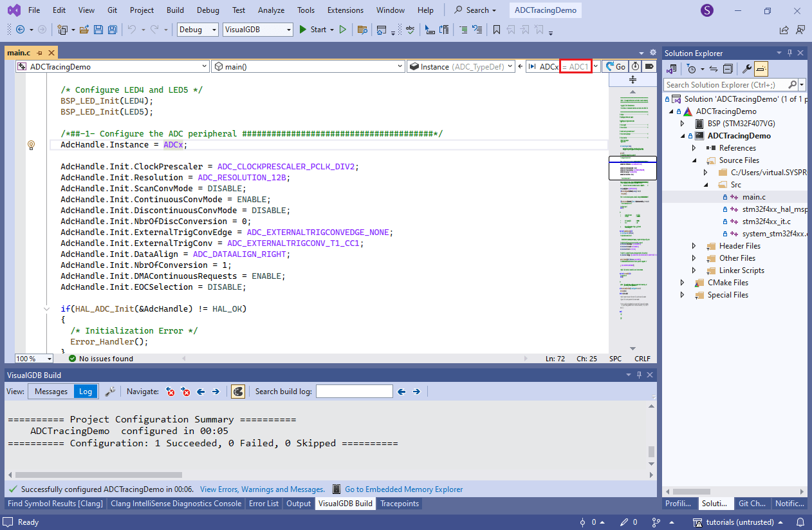Click the stopwatch icon beside Go
Viewport: 812px width, 530px height.
[635, 66]
